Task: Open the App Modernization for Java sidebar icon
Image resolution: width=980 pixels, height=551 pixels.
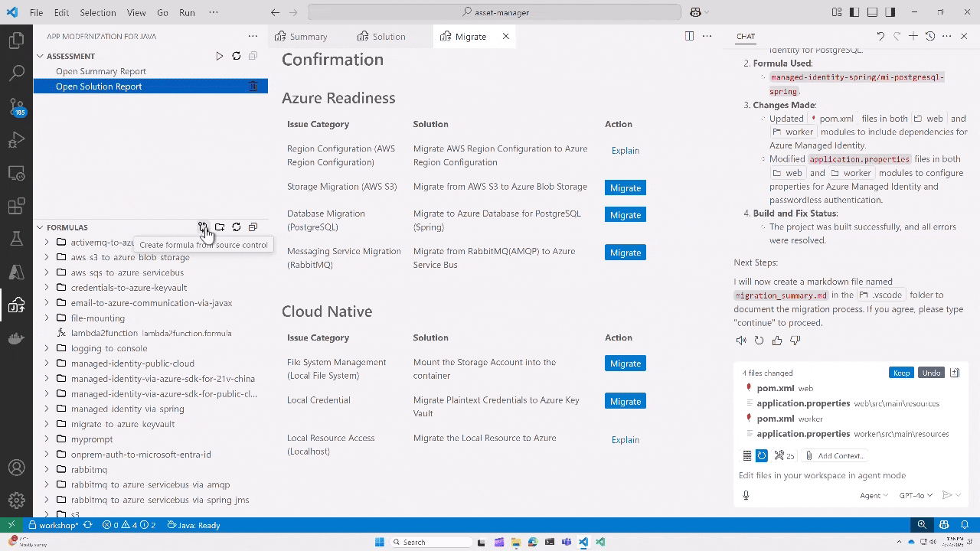Action: (17, 305)
